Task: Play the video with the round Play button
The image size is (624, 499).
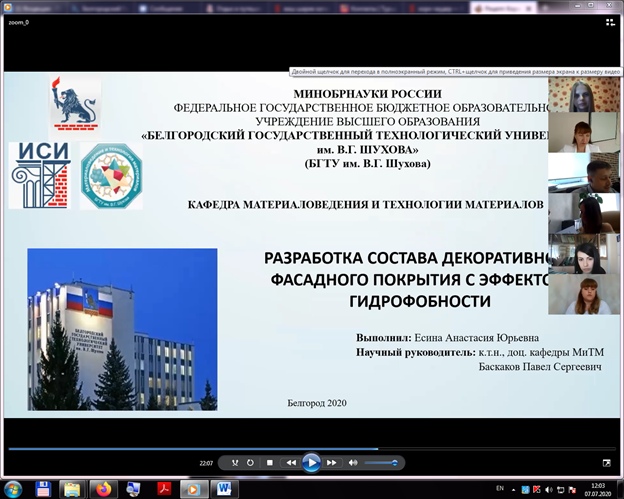Action: coord(311,463)
